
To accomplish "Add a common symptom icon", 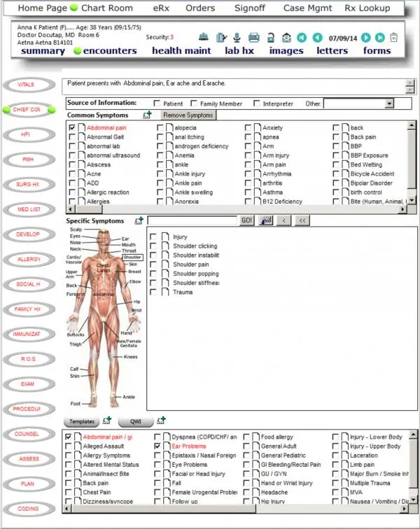I will (147, 115).
